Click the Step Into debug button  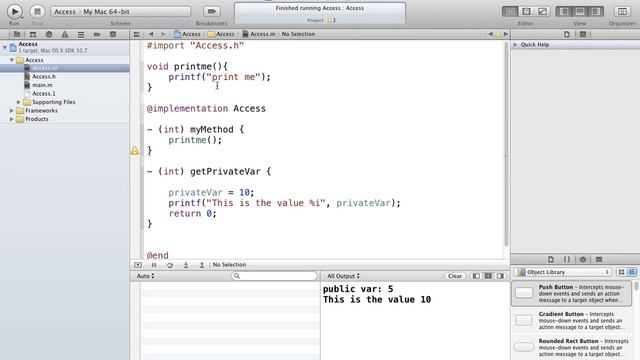186,265
